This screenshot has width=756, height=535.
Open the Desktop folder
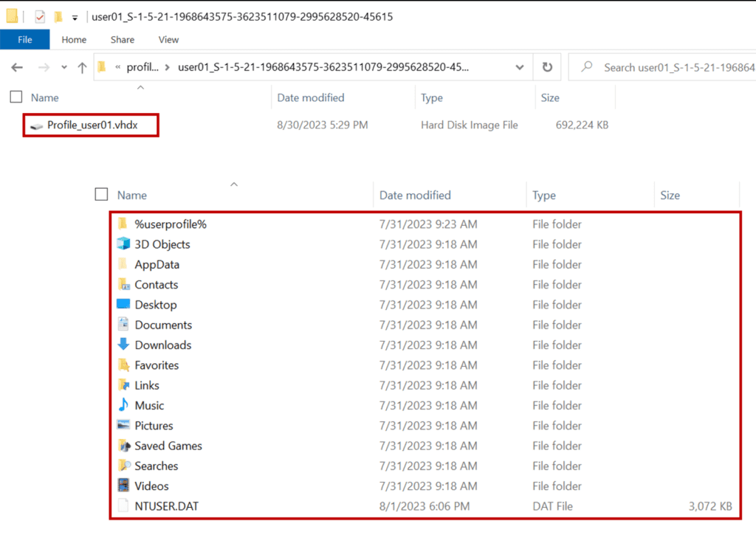[x=156, y=304]
